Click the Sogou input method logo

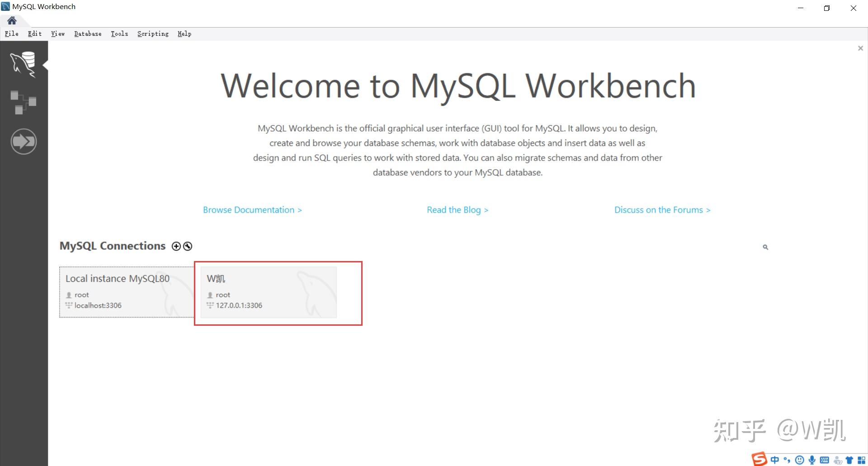click(x=759, y=459)
